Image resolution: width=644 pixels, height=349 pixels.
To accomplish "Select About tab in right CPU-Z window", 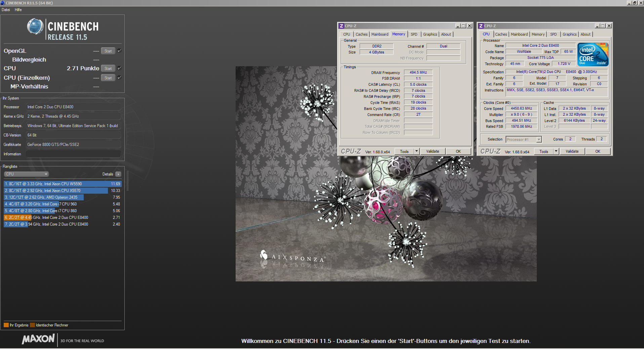I will pos(586,34).
